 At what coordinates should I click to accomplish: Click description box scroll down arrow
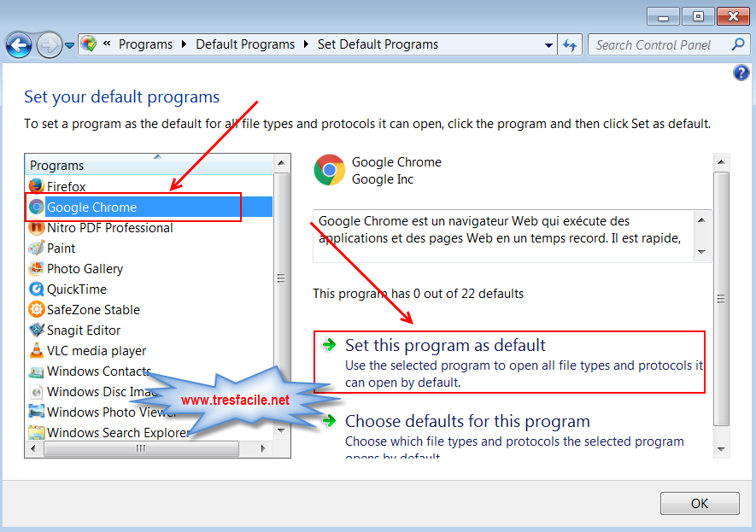point(701,252)
